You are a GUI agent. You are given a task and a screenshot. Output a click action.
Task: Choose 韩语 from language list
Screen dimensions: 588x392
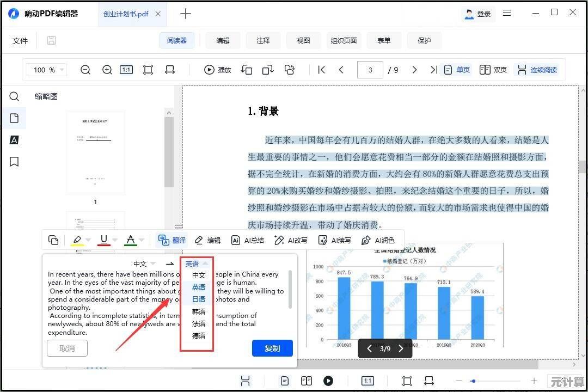pos(198,311)
